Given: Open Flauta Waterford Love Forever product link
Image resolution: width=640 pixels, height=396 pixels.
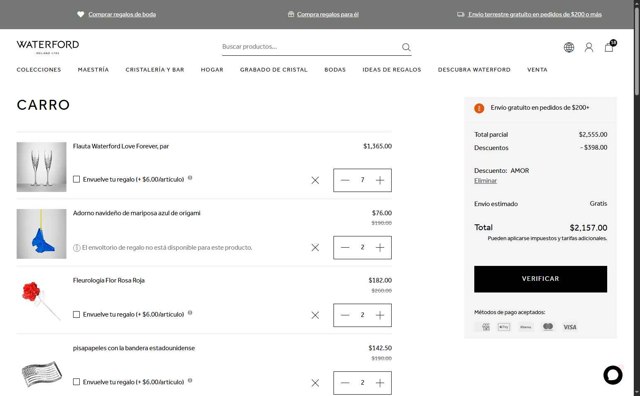Looking at the screenshot, I should [121, 146].
